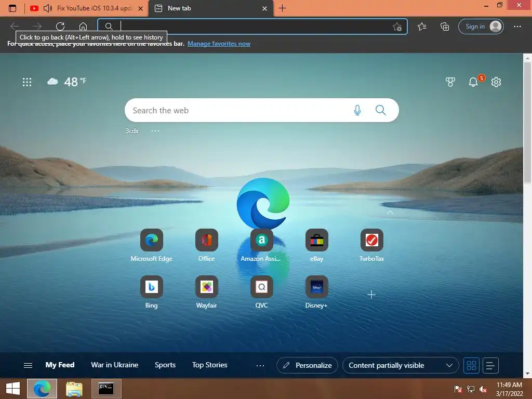Viewport: 532px width, 399px height.
Task: Open the network tray icon
Action: 470,389
